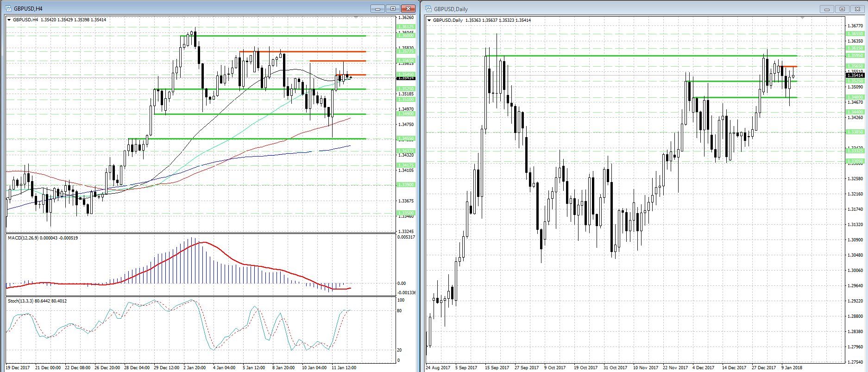Maximize the GBPUSD,Daily chart window
868x372 pixels.
coord(842,9)
